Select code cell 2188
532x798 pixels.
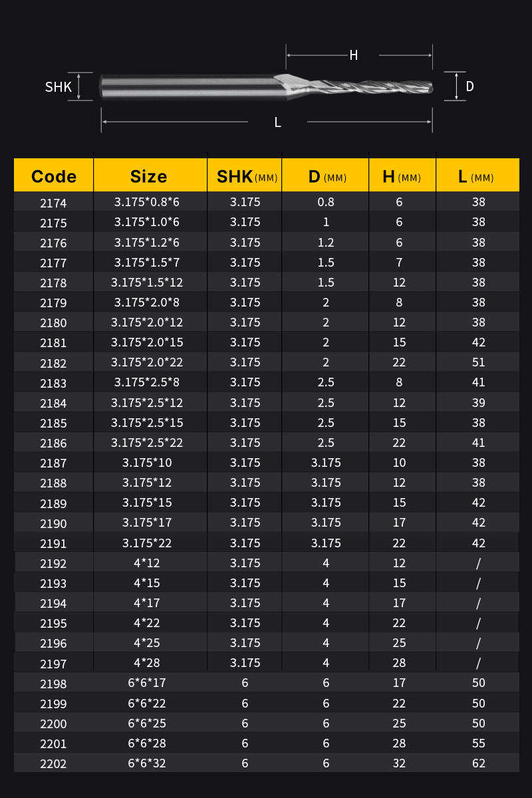(x=53, y=483)
